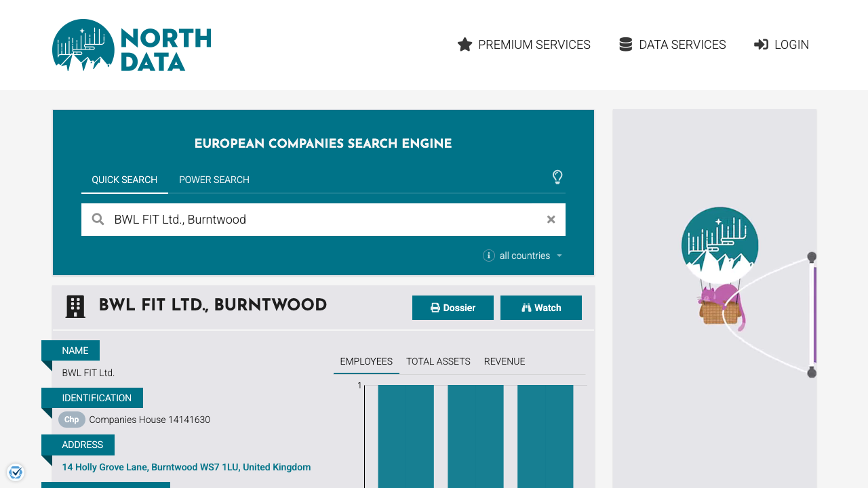Open Data Services menu item
This screenshot has width=868, height=488.
pyautogui.click(x=672, y=45)
